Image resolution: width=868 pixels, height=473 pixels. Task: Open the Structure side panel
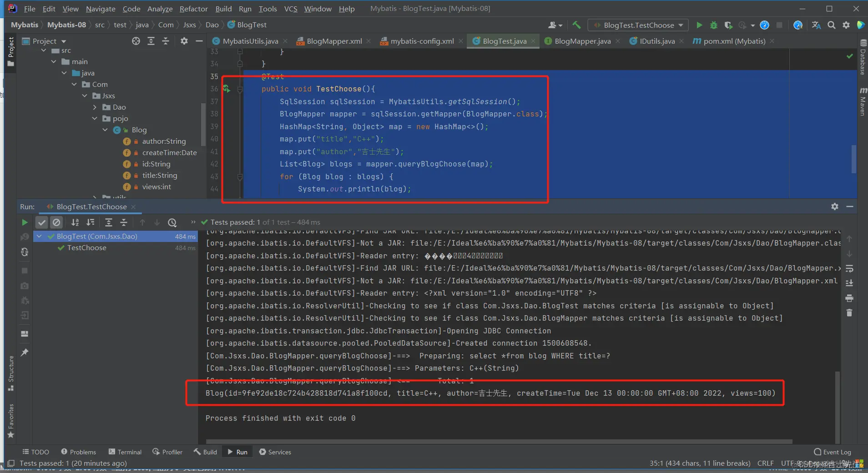click(11, 373)
